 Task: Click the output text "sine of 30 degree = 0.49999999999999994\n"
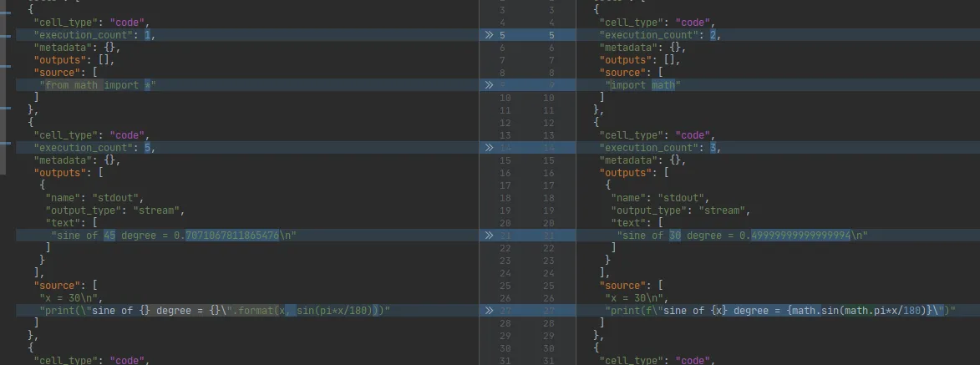[743, 235]
